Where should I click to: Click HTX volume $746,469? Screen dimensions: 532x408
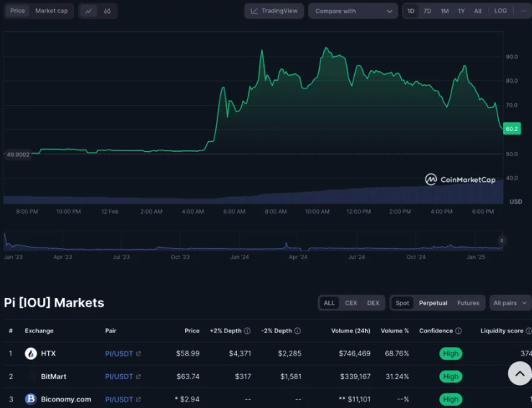(x=355, y=353)
